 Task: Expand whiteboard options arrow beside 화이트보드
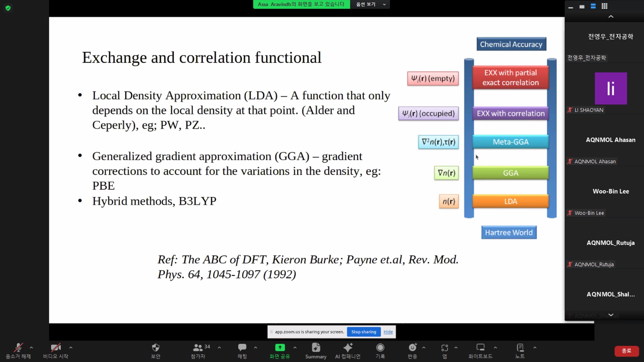[x=495, y=348]
